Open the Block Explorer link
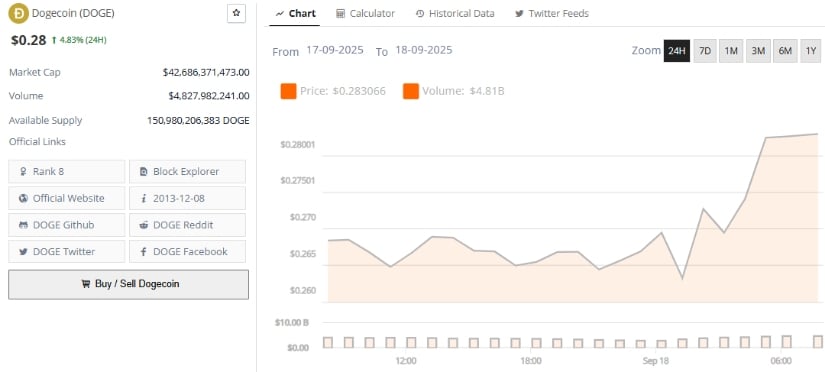This screenshot has height=372, width=825. tap(187, 172)
